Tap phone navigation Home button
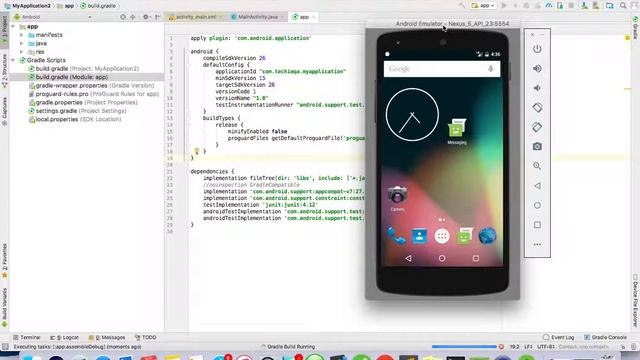 tap(442, 258)
